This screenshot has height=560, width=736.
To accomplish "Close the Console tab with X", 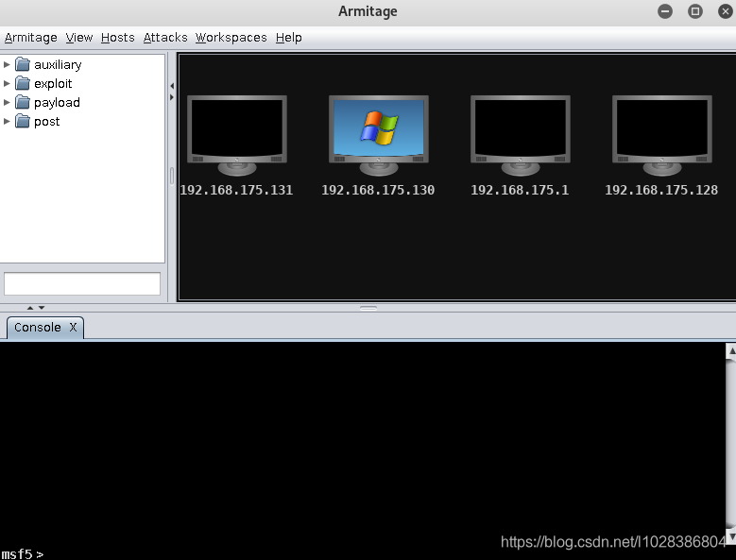I will (x=74, y=328).
